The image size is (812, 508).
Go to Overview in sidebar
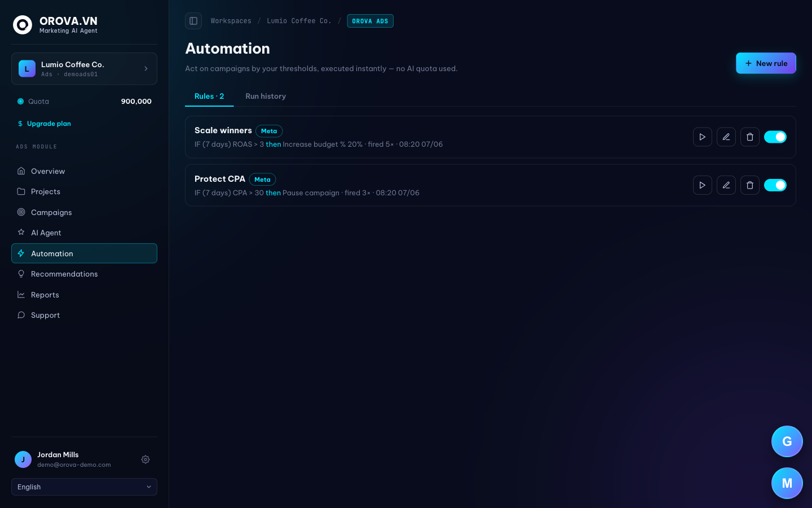coord(84,171)
